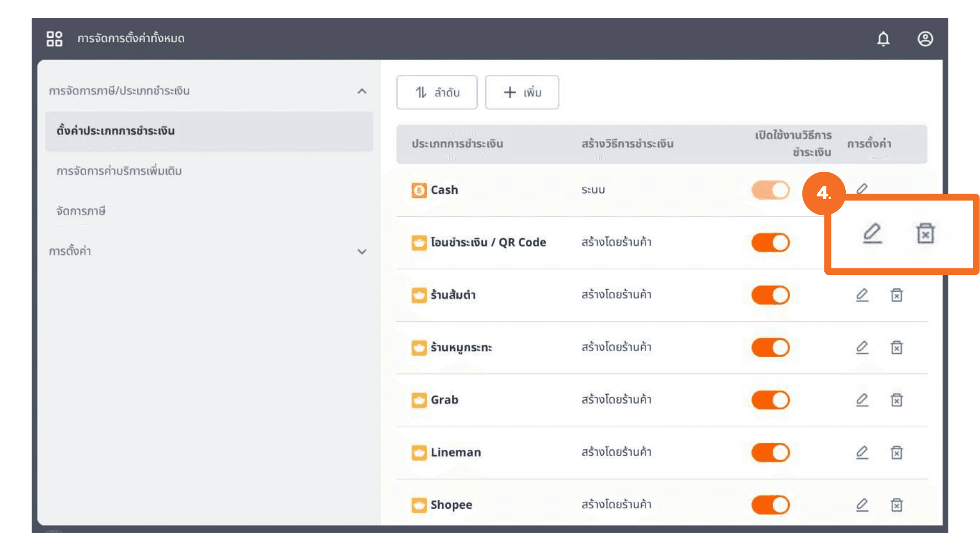The width and height of the screenshot is (980, 551).
Task: Open the user profile icon
Action: pos(925,39)
